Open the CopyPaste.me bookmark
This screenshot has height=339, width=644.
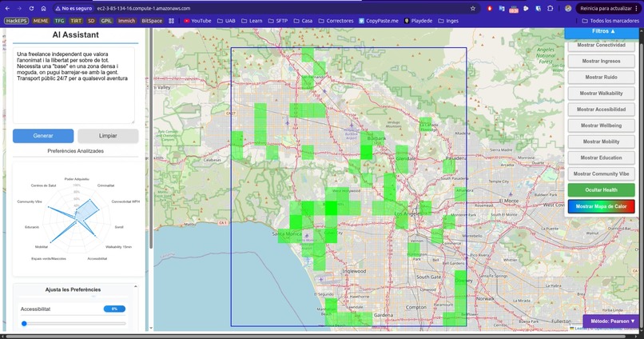pos(378,21)
